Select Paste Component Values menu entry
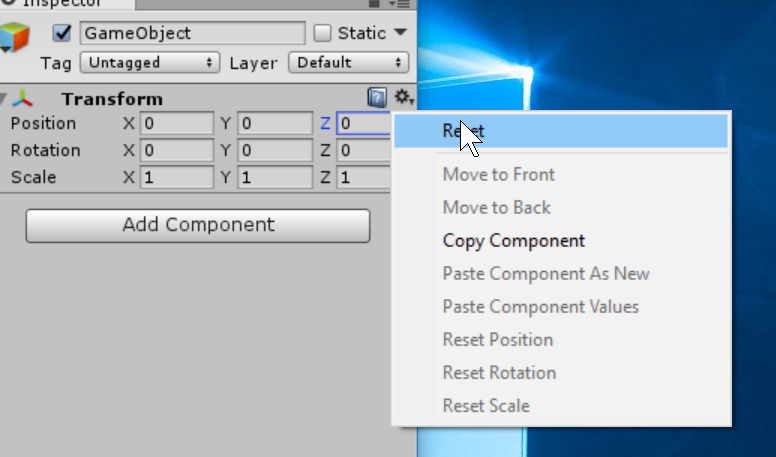776x457 pixels. [540, 307]
